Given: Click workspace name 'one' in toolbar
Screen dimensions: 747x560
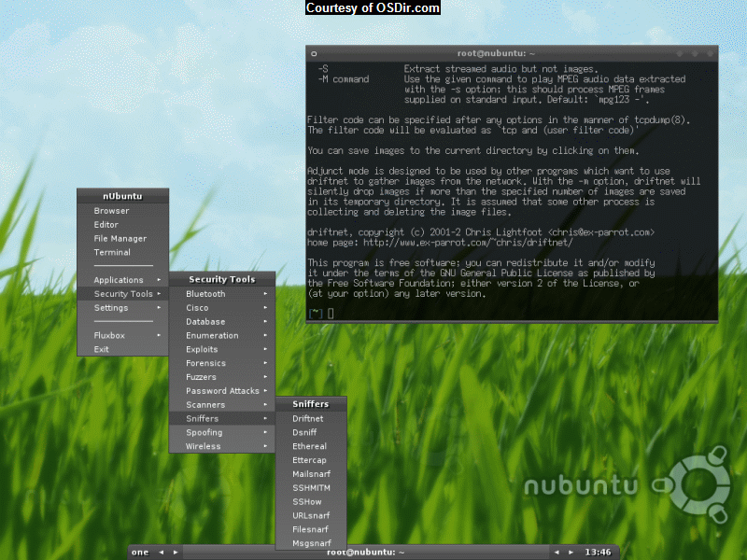Looking at the screenshot, I should [140, 552].
